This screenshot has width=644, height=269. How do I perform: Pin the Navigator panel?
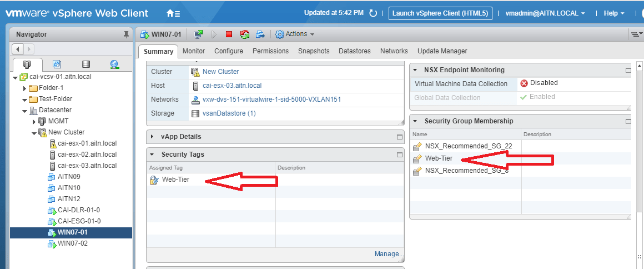point(126,34)
